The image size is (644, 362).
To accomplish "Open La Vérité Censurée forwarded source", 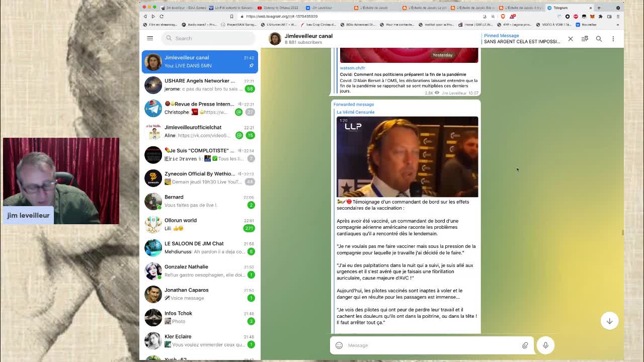I will [355, 112].
